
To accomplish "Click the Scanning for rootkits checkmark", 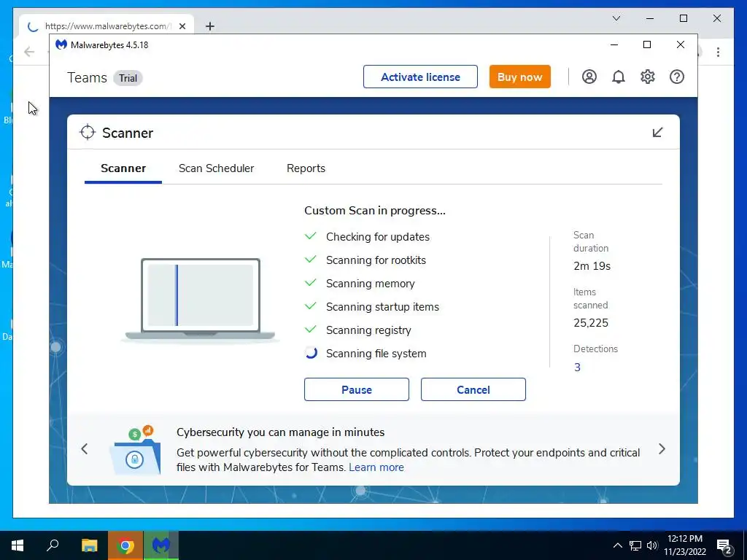I will click(x=311, y=259).
